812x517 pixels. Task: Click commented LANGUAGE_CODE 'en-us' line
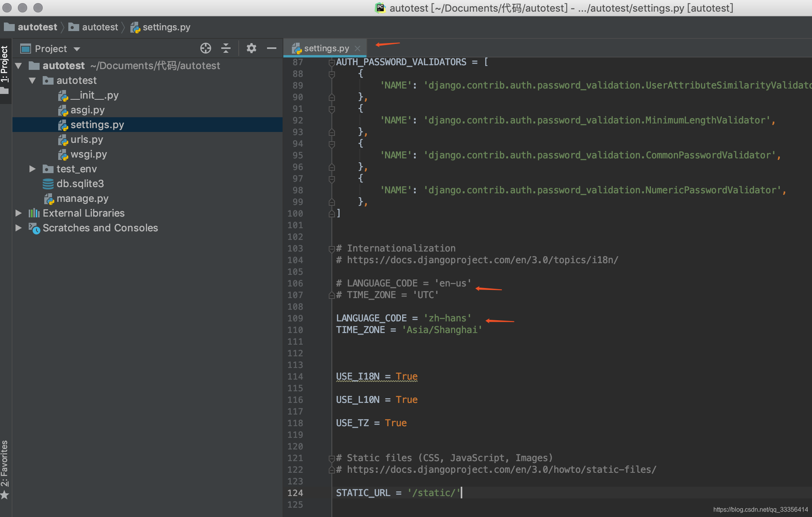tap(404, 283)
